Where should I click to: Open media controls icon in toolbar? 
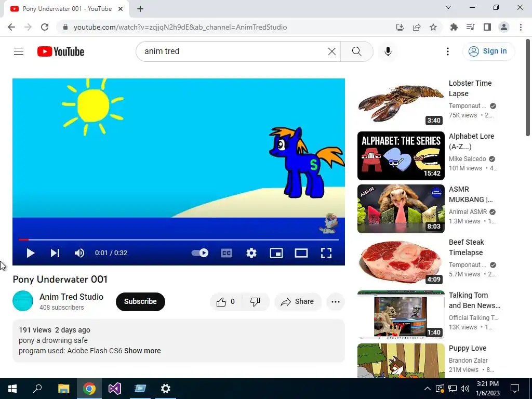point(471,27)
